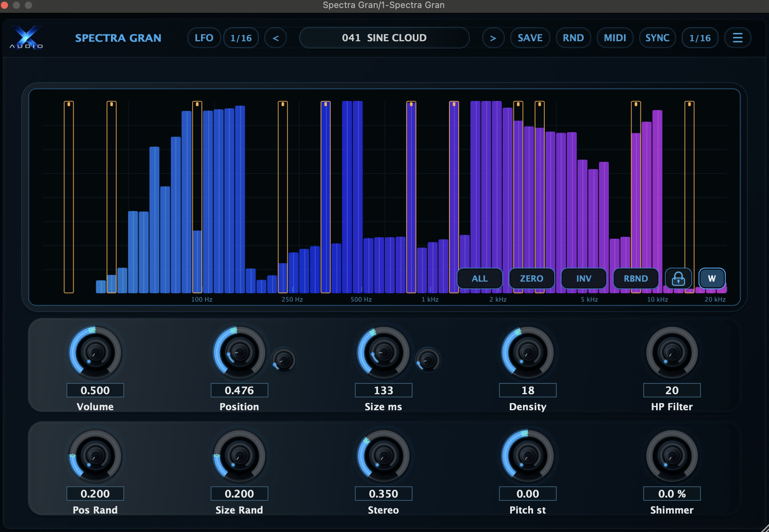Click Volume value field 0.500
The image size is (769, 532).
95,390
